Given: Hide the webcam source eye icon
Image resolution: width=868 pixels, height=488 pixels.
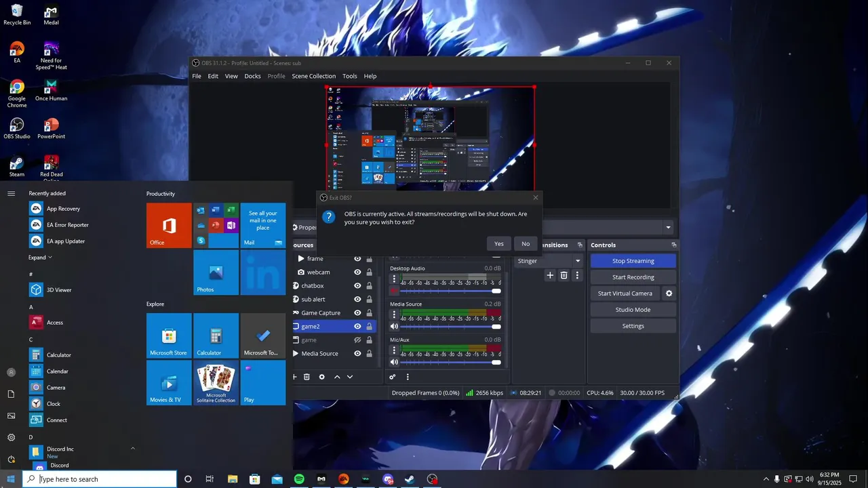Looking at the screenshot, I should pyautogui.click(x=357, y=272).
